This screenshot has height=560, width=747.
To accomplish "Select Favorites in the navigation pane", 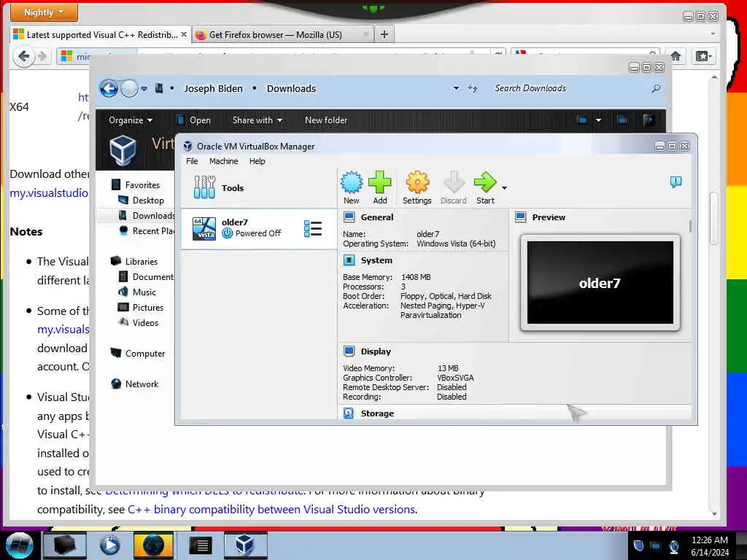I will click(x=142, y=184).
